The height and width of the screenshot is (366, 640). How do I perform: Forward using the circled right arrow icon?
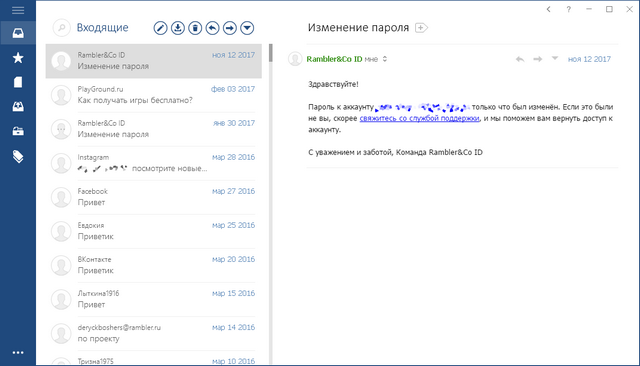230,28
